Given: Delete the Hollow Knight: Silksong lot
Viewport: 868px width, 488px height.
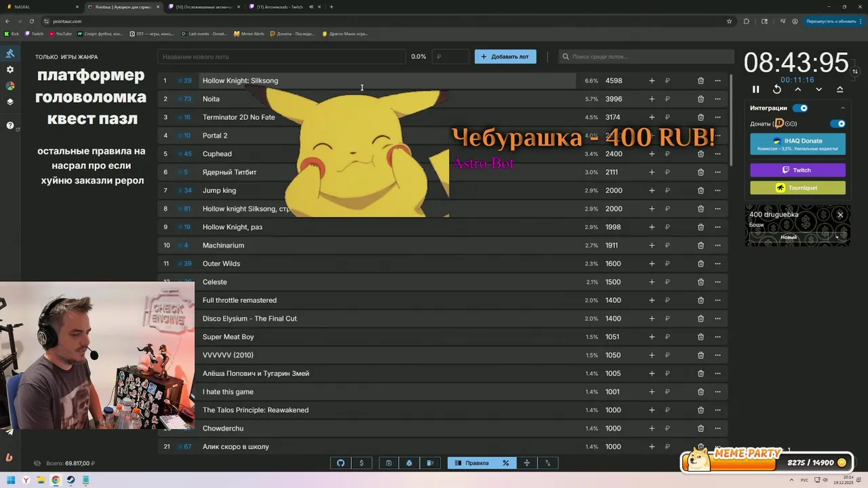Looking at the screenshot, I should [701, 81].
